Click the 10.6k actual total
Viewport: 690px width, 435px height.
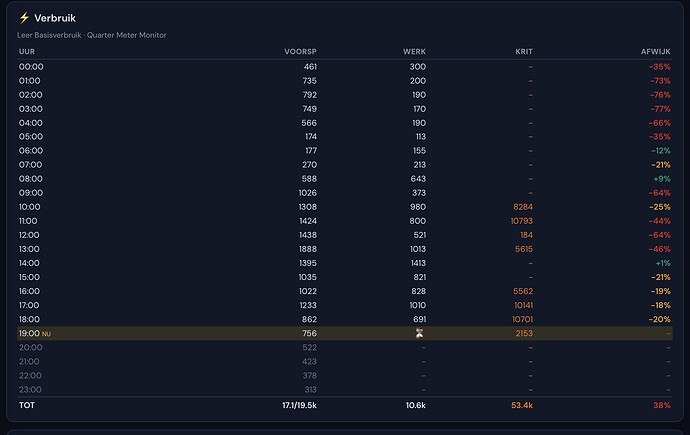(415, 406)
